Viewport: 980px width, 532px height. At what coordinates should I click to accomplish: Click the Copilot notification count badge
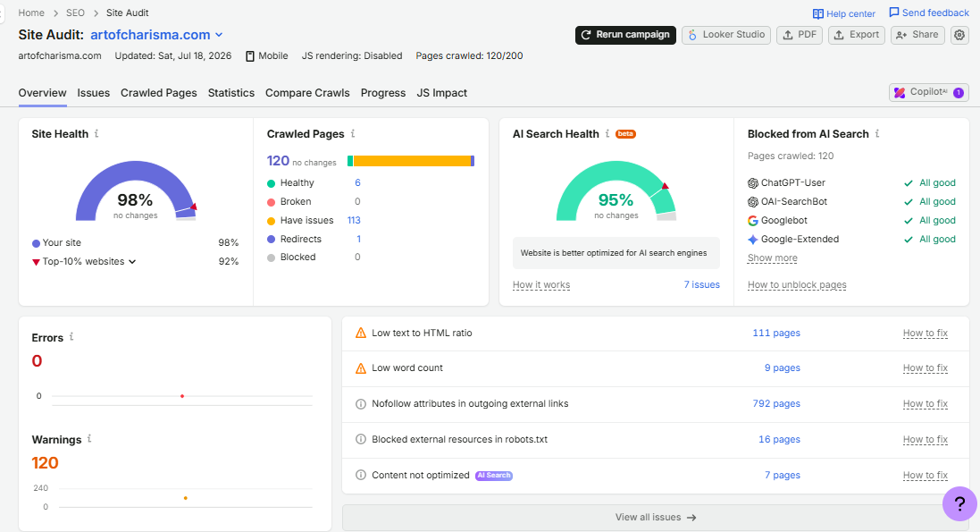point(959,93)
